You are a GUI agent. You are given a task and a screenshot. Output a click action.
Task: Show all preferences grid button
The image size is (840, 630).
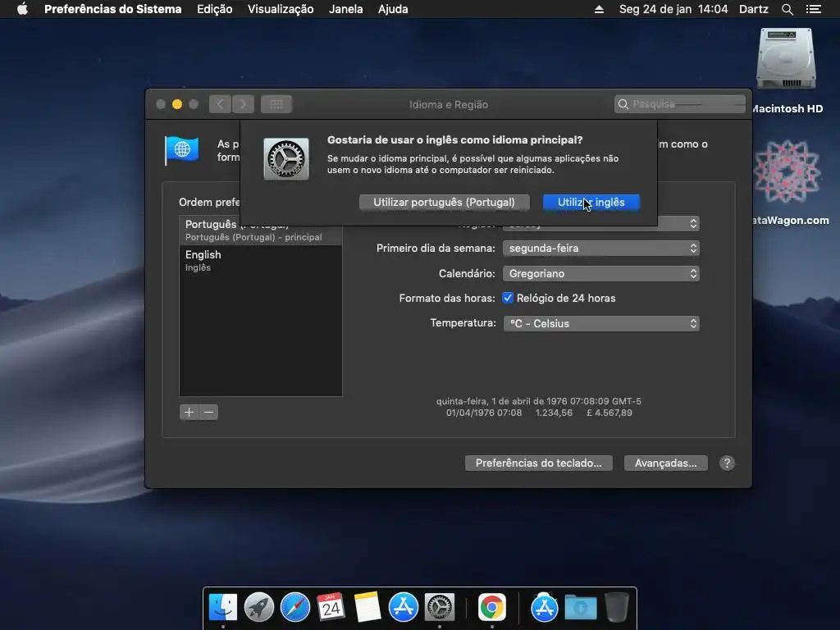pos(276,104)
